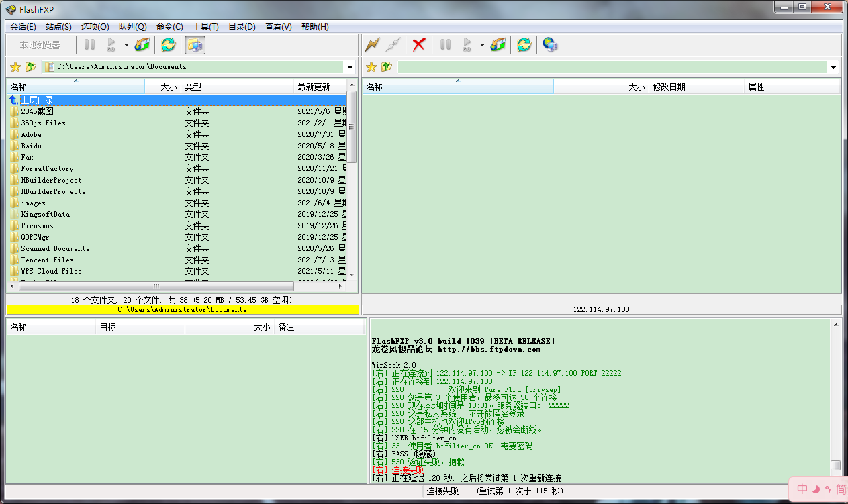Click the refresh icon in right toolbar
Viewport: 848px width, 504px height.
pyautogui.click(x=524, y=45)
